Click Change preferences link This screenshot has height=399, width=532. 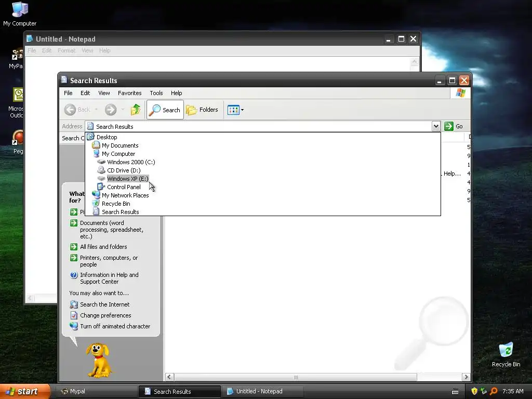(x=105, y=315)
